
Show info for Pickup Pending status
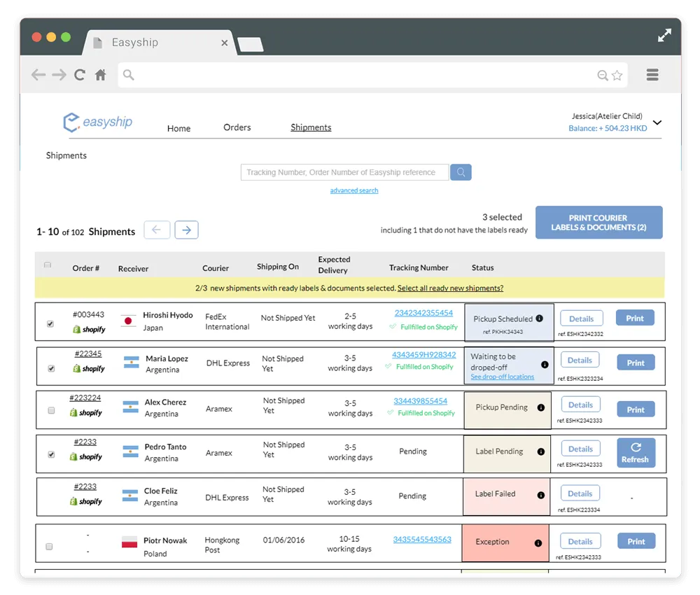point(541,407)
